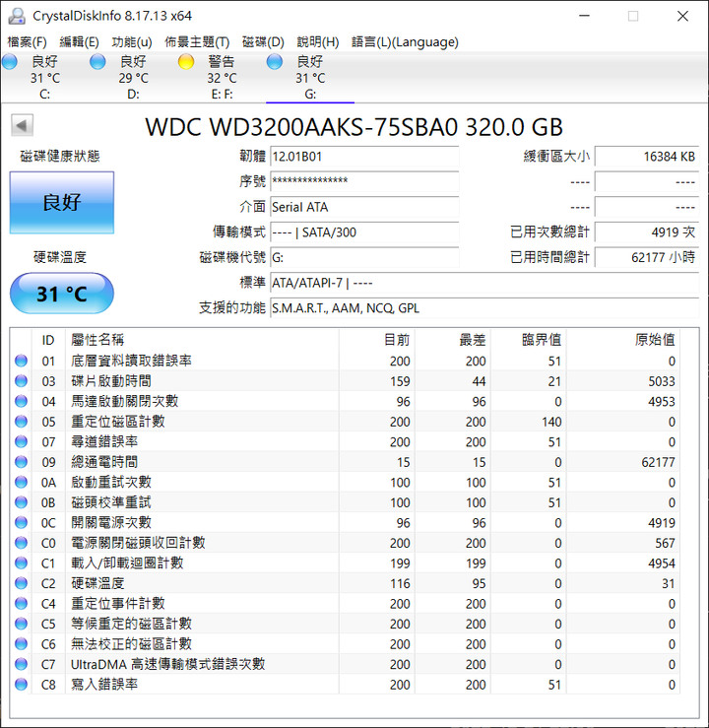
Task: Click status orb for attribute C7 UltraDMA
Action: [x=21, y=664]
